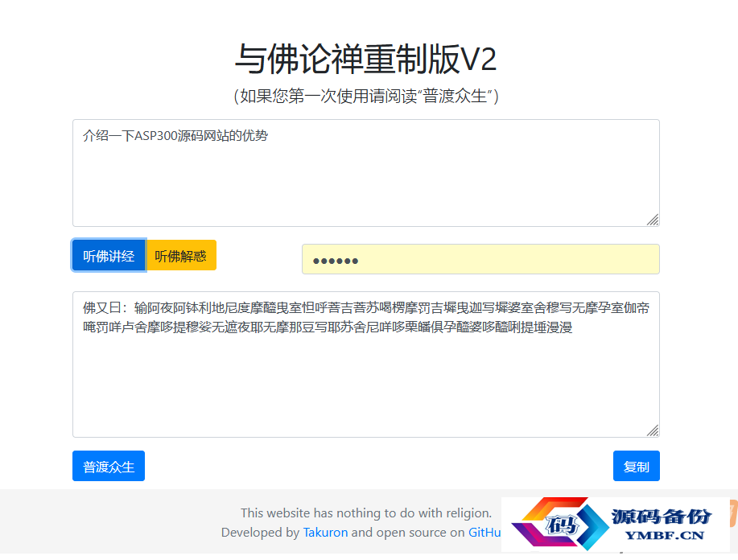The width and height of the screenshot is (738, 560).
Task: Click the 复制 copy button
Action: coord(637,466)
